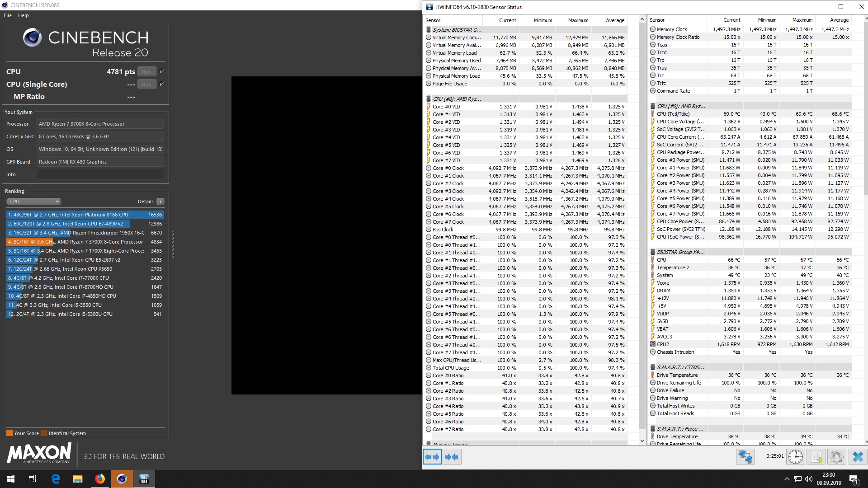Open Task View on taskbar

pos(33,479)
